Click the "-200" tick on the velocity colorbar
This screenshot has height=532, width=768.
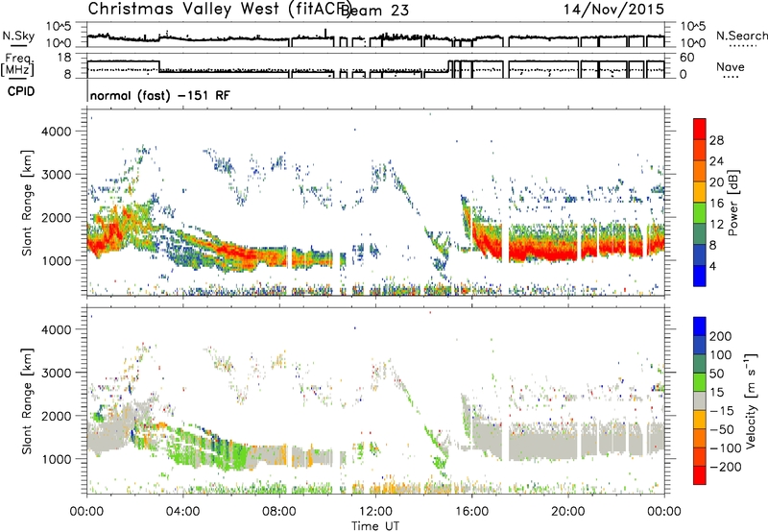[x=725, y=467]
